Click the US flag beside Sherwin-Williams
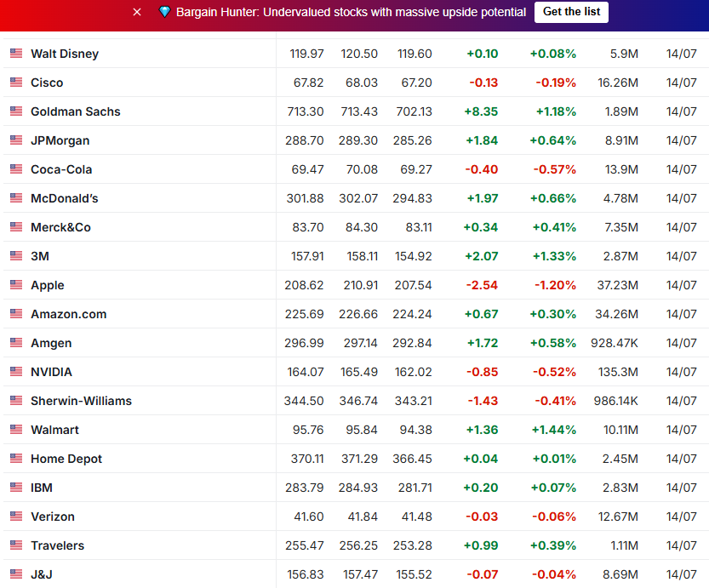Image resolution: width=709 pixels, height=588 pixels. (16, 401)
